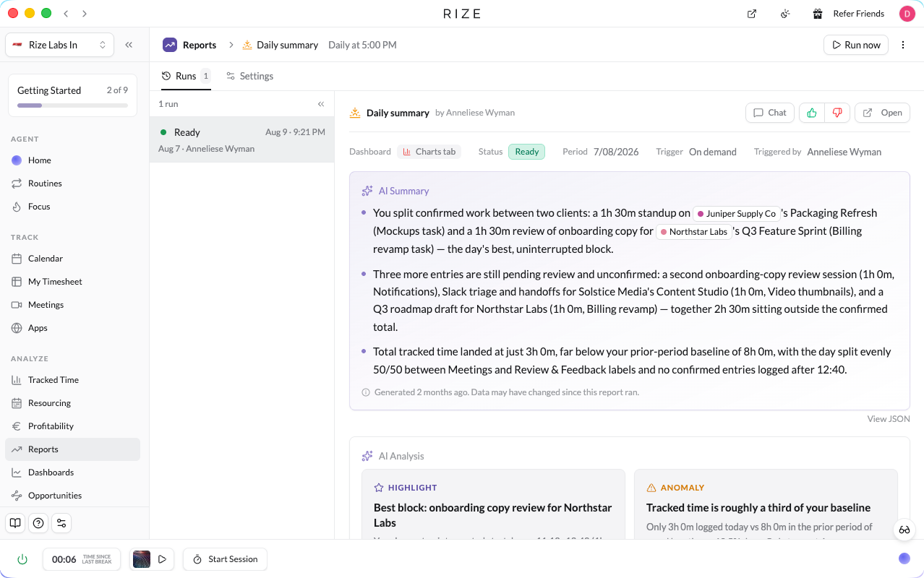Click the Chat button
Screen dimensions: 924x578
click(x=770, y=113)
